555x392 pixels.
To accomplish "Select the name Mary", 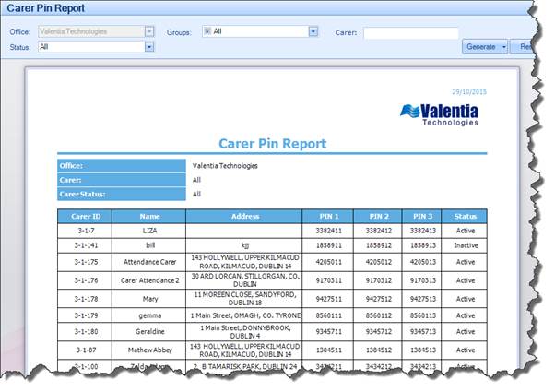I will tap(150, 299).
